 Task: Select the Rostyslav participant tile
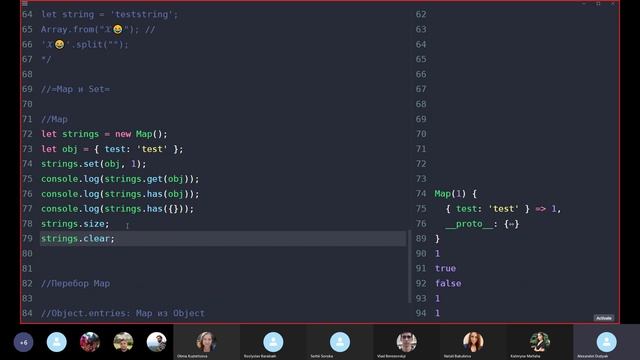[273, 342]
